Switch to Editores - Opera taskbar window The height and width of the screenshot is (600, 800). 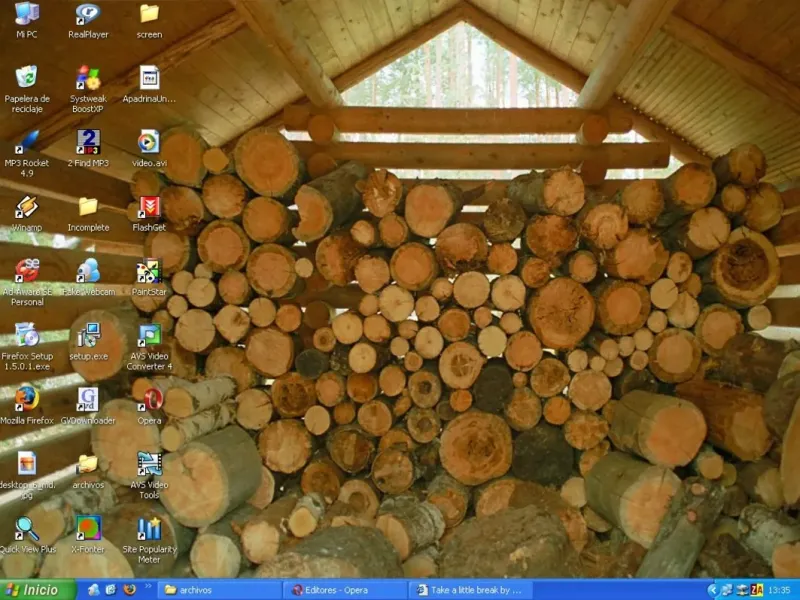click(345, 590)
